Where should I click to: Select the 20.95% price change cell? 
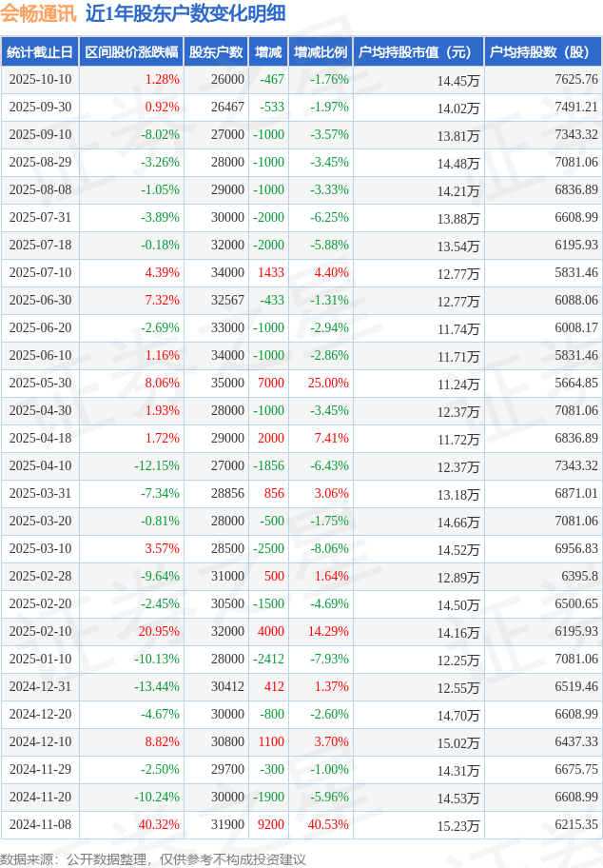pyautogui.click(x=160, y=632)
